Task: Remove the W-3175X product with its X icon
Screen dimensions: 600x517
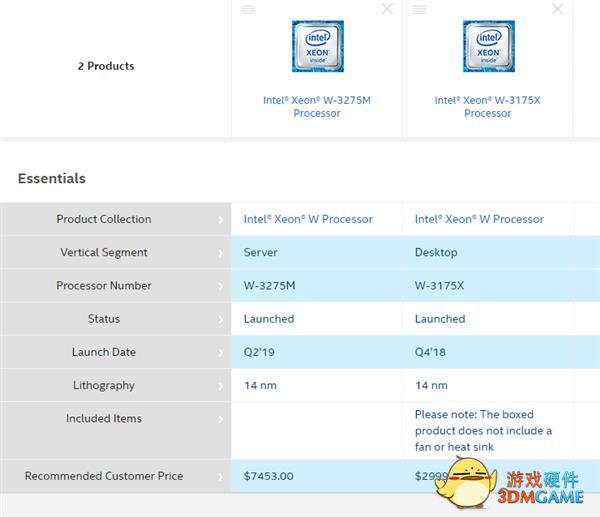Action: (558, 8)
